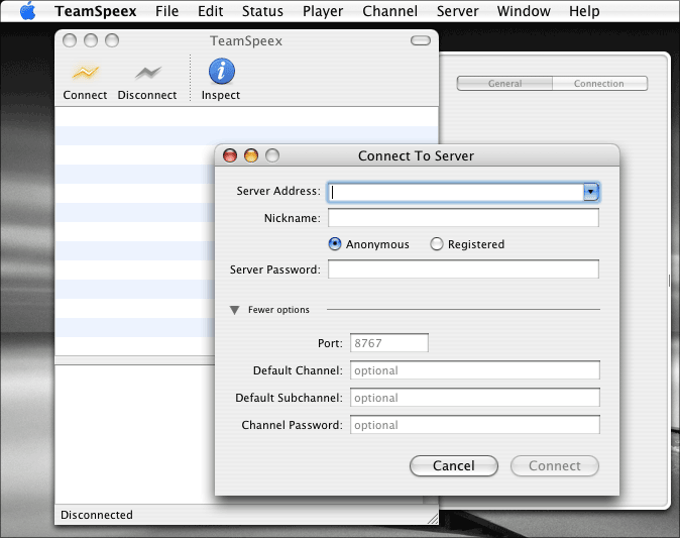Open the Status menu

(x=262, y=11)
